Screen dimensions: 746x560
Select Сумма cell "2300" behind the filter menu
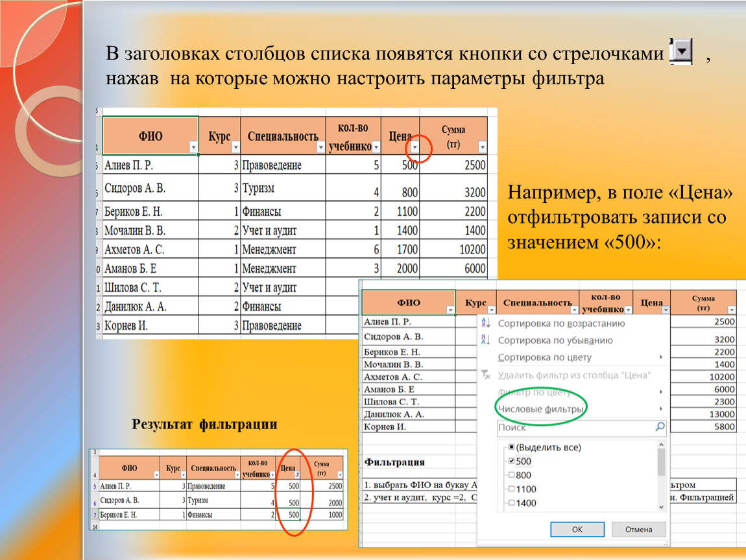click(703, 402)
